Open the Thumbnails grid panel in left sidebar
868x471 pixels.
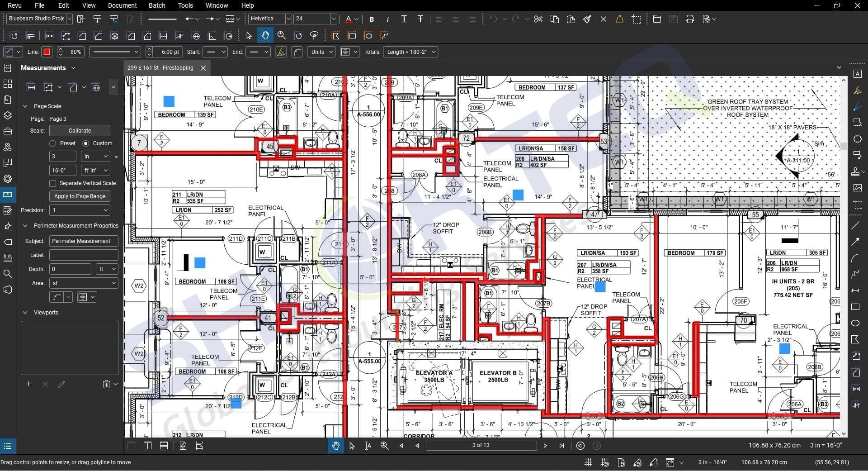[x=7, y=84]
